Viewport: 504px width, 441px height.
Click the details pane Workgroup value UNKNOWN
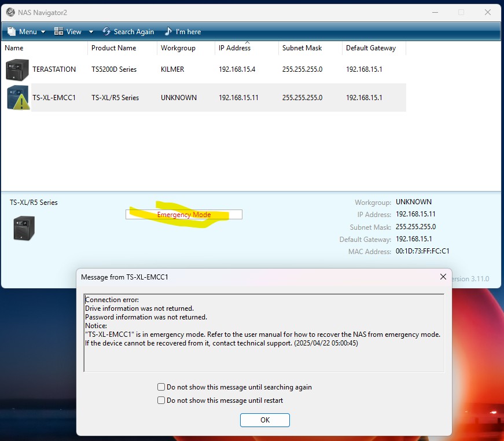[414, 202]
